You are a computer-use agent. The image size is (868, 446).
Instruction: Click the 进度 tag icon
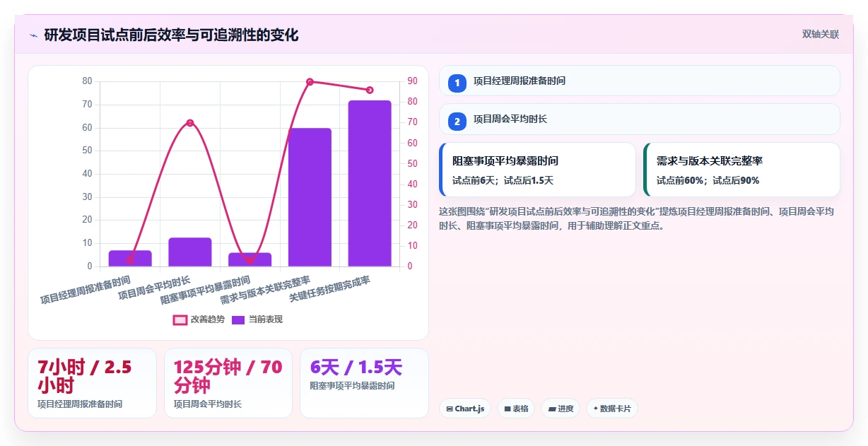pyautogui.click(x=551, y=409)
